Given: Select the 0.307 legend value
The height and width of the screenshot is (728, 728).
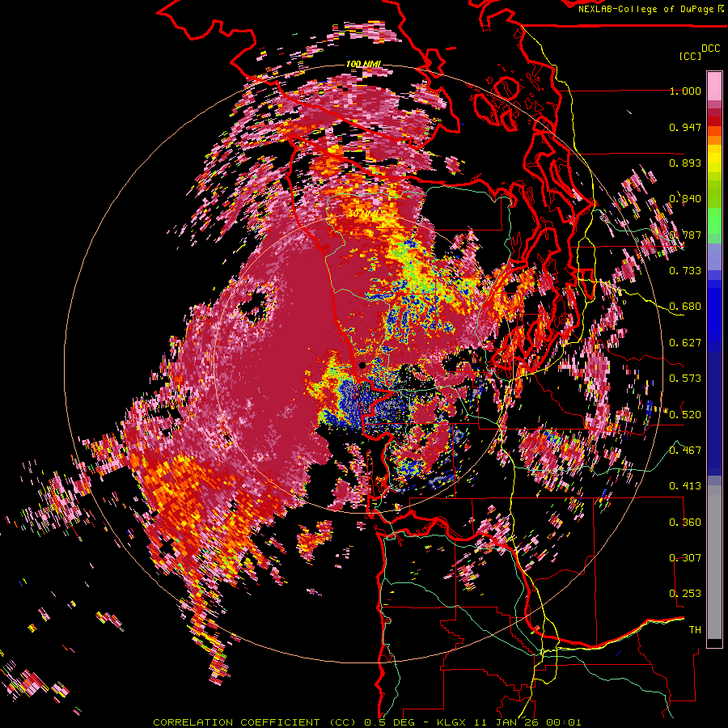Looking at the screenshot, I should [x=685, y=558].
